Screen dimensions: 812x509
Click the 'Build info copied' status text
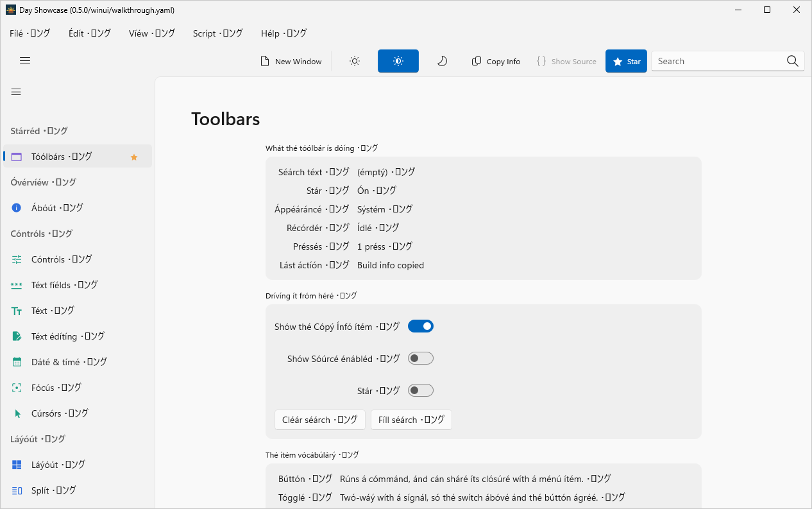(x=391, y=265)
